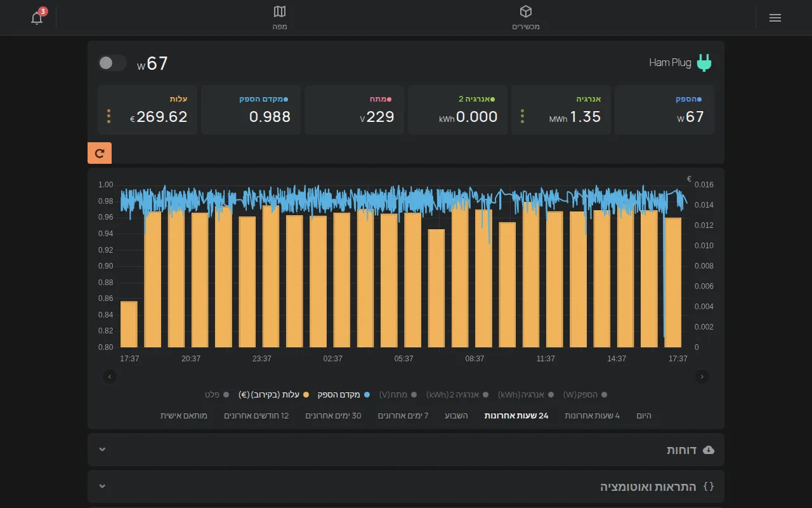The image size is (812, 508).
Task: Click the energy 2 (אנרגיה 2) 0.000 kWh card
Action: coord(457,110)
